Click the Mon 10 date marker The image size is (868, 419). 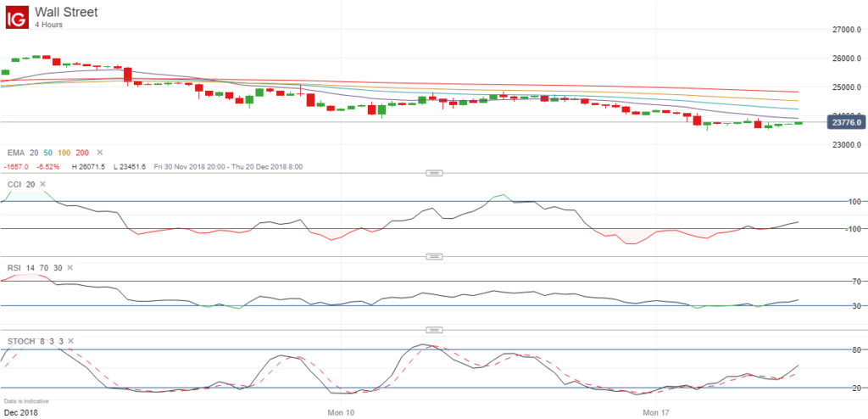[x=341, y=412]
